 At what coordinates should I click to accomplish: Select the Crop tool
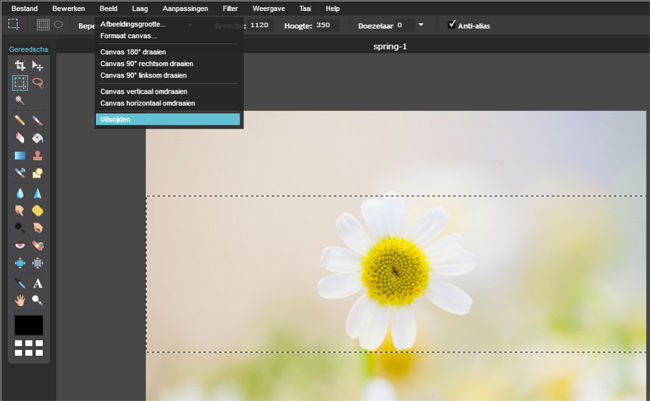[19, 65]
